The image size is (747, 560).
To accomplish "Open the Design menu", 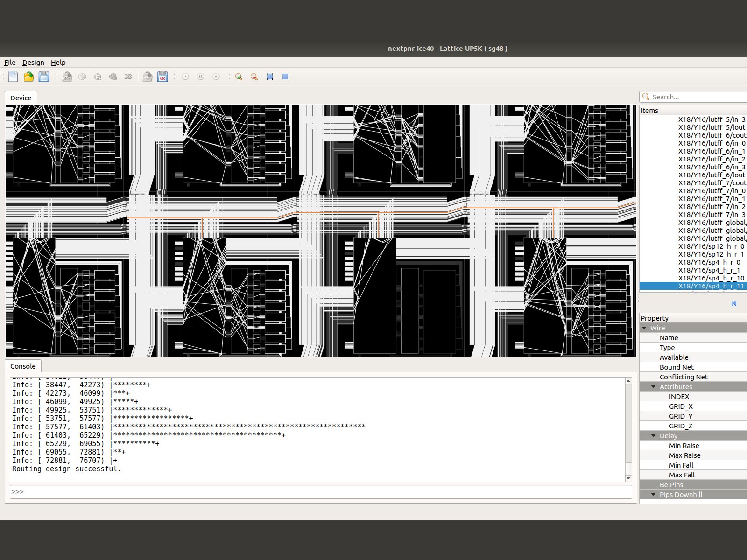I will [x=33, y=63].
